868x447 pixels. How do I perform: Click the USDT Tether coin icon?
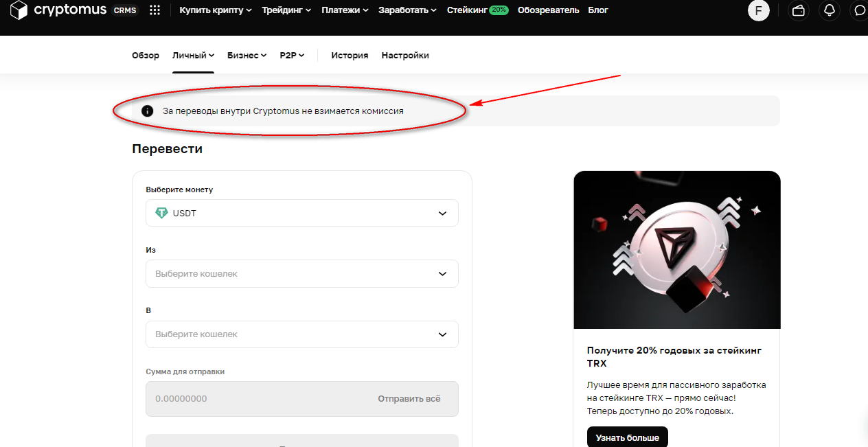click(161, 213)
